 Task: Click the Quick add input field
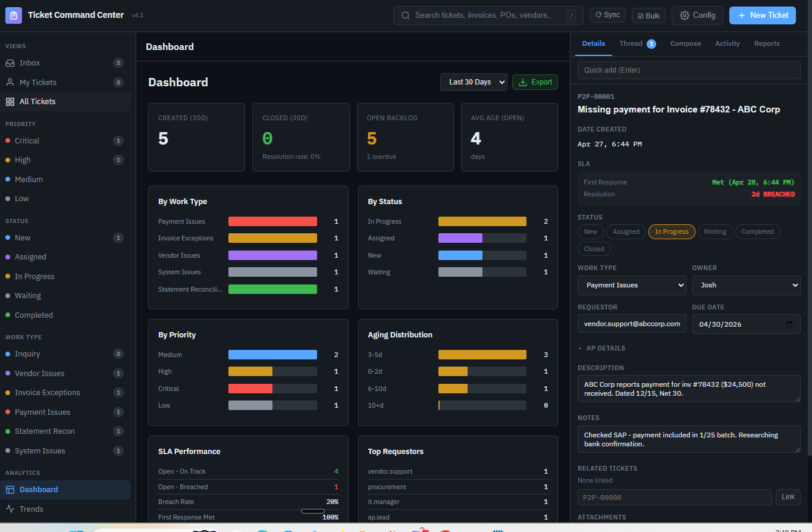(x=689, y=70)
